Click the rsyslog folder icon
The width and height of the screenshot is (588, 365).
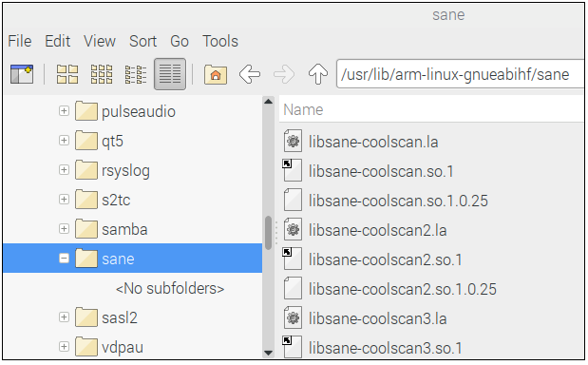pos(86,170)
